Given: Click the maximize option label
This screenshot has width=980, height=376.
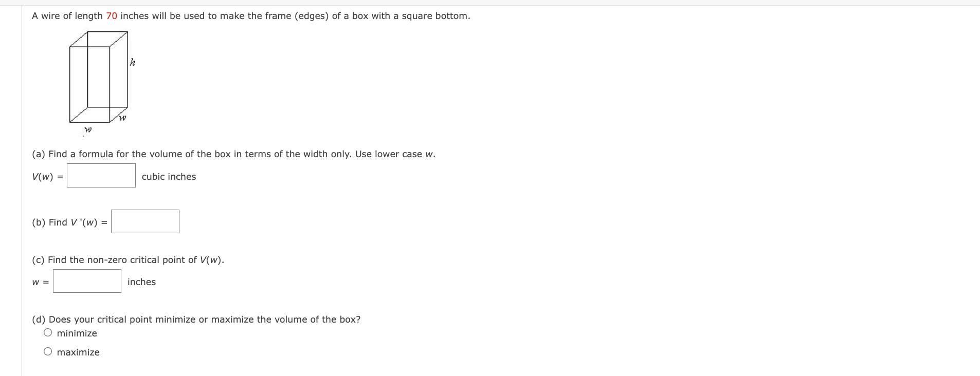Looking at the screenshot, I should point(78,352).
